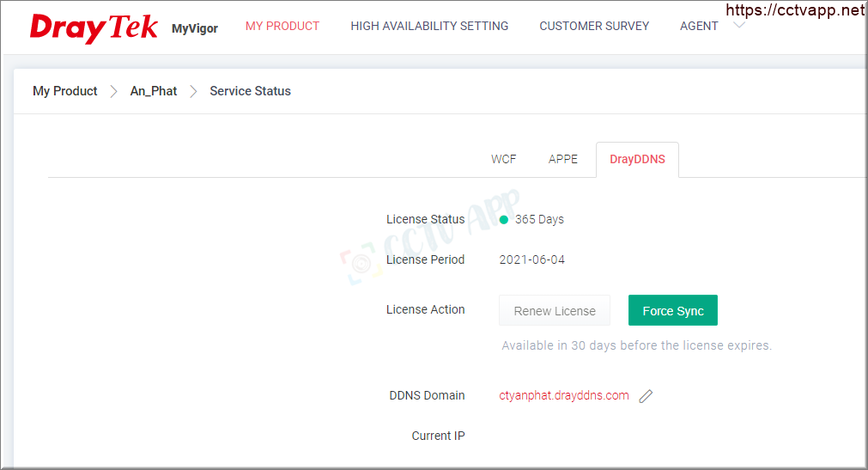
Task: Select the AGENT menu item
Action: 699,26
